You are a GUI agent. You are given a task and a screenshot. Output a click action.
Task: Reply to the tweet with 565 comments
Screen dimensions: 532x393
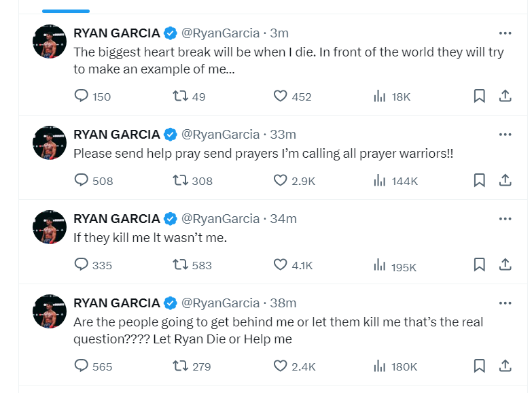click(82, 366)
